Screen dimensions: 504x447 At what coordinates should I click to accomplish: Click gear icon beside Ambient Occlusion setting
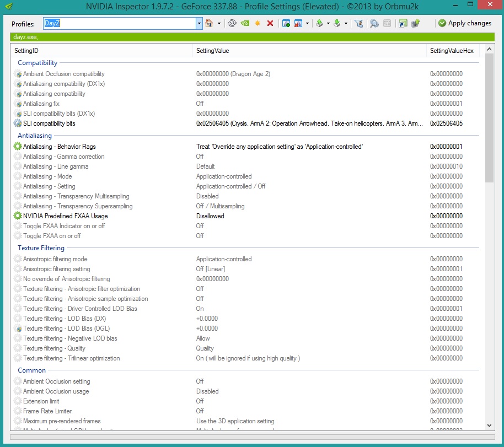click(18, 381)
